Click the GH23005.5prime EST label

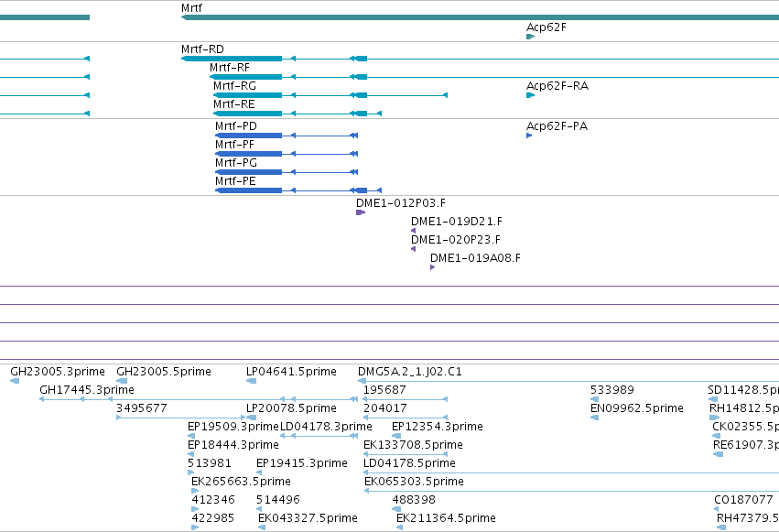(164, 372)
